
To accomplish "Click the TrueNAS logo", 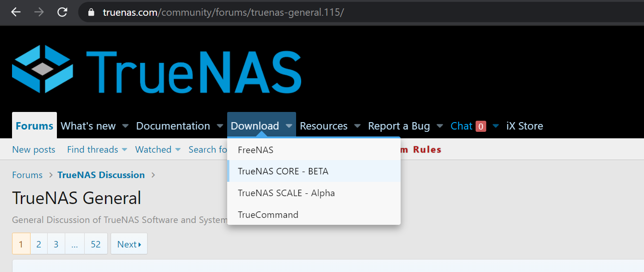I will (x=157, y=69).
